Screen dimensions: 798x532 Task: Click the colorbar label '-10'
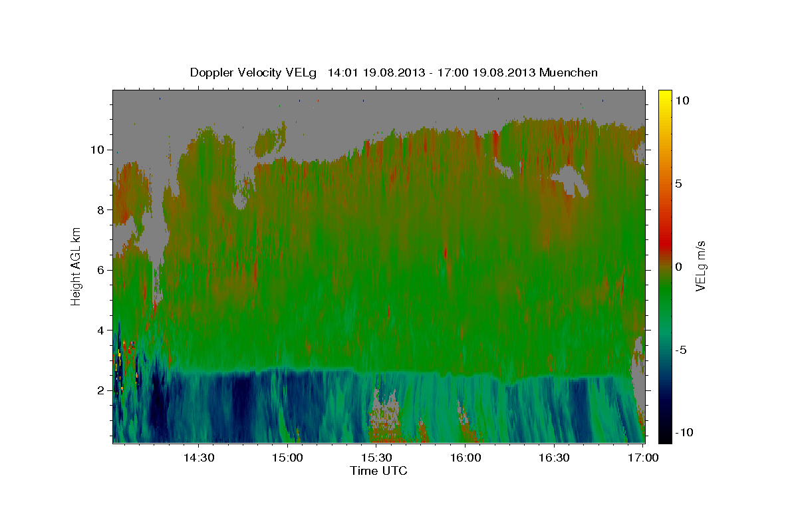(684, 432)
